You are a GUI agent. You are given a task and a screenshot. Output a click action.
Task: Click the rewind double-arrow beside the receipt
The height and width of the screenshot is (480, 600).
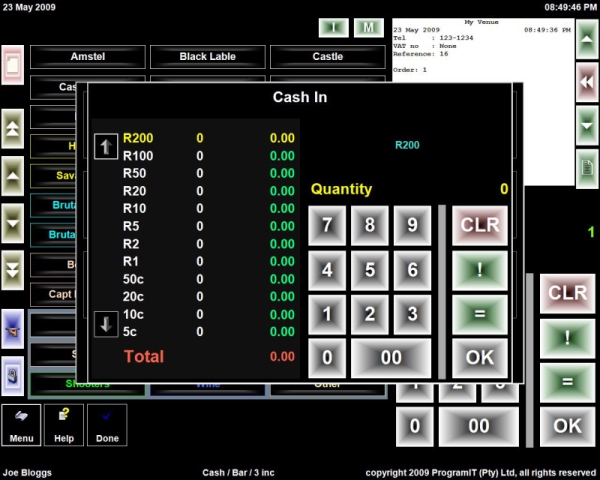(587, 84)
